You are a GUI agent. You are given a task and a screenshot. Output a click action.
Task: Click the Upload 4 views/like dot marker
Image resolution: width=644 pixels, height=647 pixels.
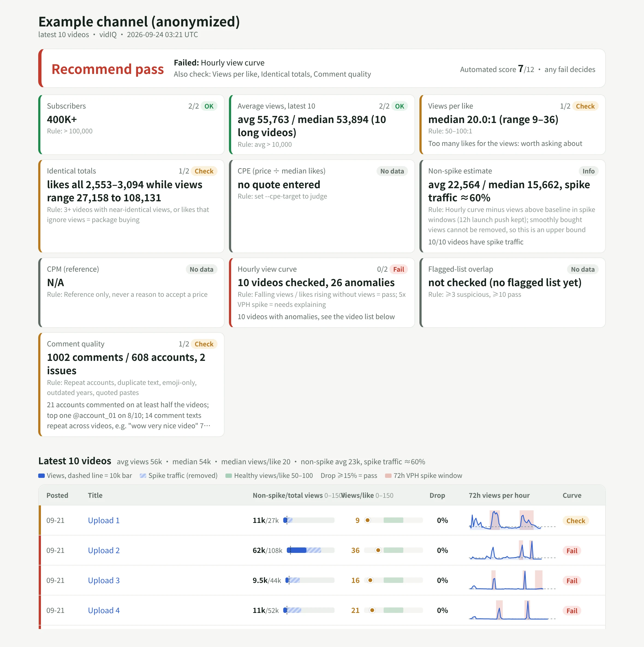pos(372,610)
